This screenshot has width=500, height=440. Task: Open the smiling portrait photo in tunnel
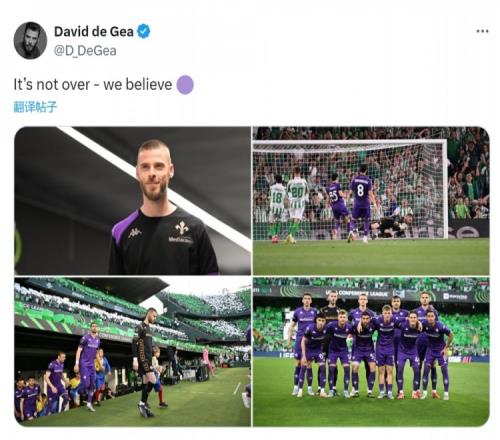click(132, 201)
